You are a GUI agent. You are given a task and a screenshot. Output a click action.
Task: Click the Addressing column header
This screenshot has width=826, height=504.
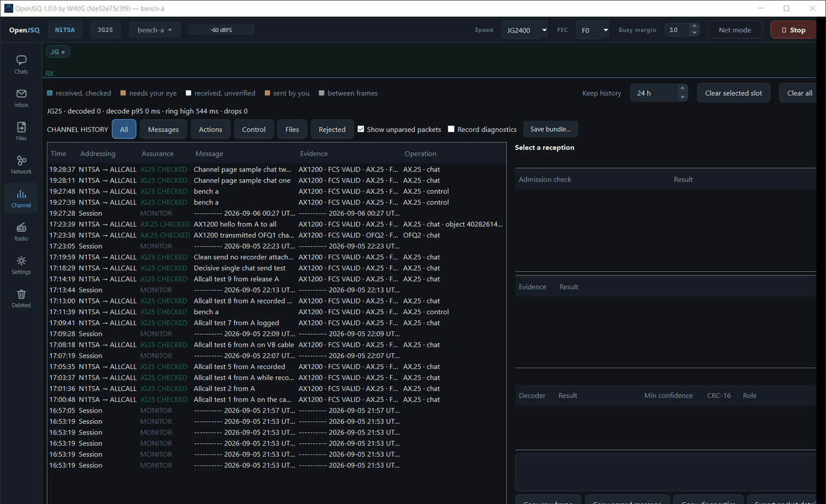pyautogui.click(x=98, y=153)
